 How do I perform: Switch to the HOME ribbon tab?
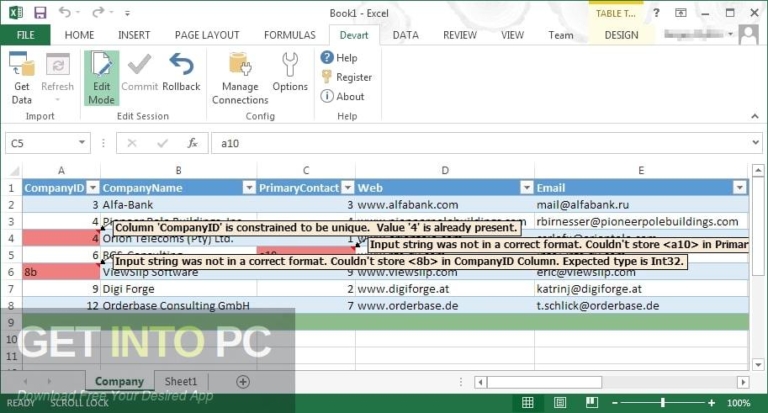pyautogui.click(x=79, y=35)
